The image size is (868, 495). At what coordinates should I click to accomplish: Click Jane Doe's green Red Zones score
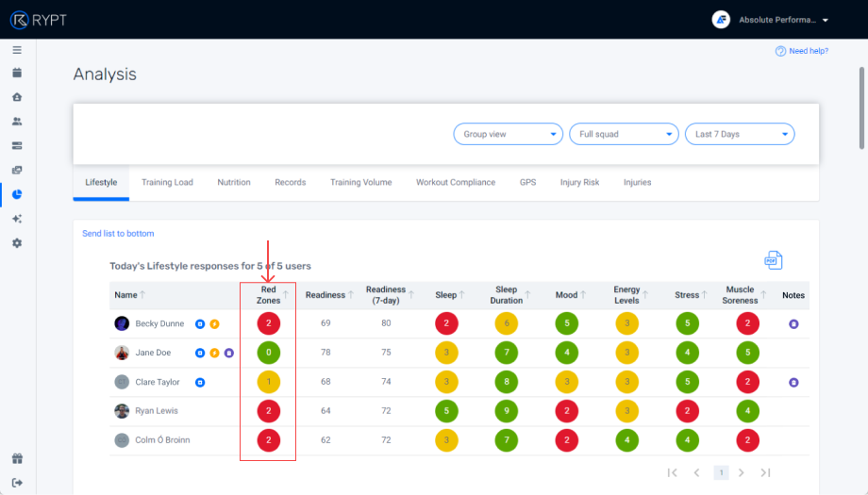(269, 353)
